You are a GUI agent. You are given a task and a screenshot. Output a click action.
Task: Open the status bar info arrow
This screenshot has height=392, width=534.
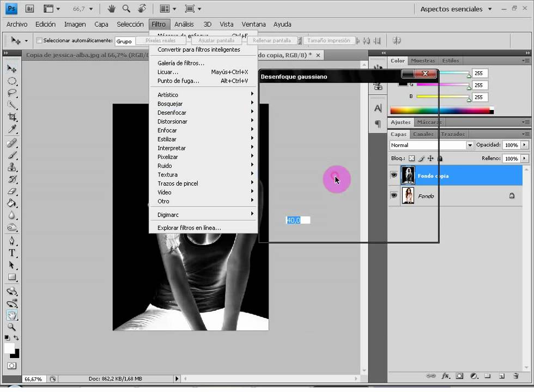pos(177,379)
